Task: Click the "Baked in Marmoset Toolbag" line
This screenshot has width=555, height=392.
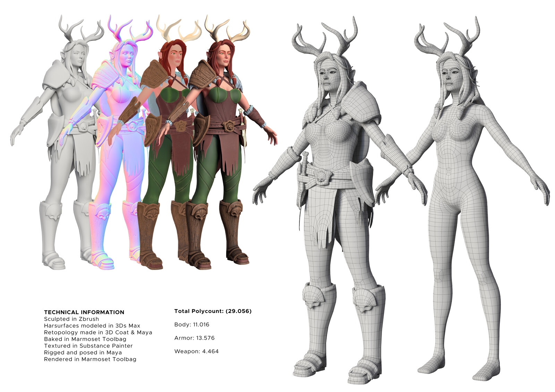Action: 85,339
